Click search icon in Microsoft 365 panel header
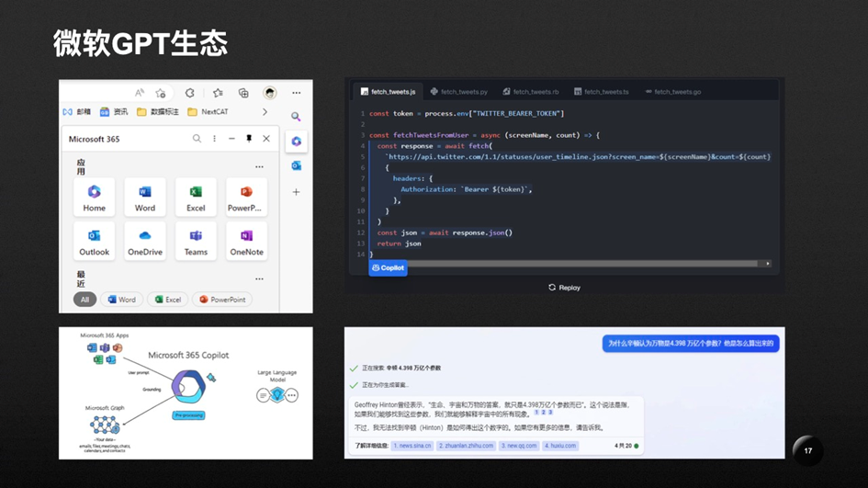Viewport: 868px width, 488px height. (197, 139)
